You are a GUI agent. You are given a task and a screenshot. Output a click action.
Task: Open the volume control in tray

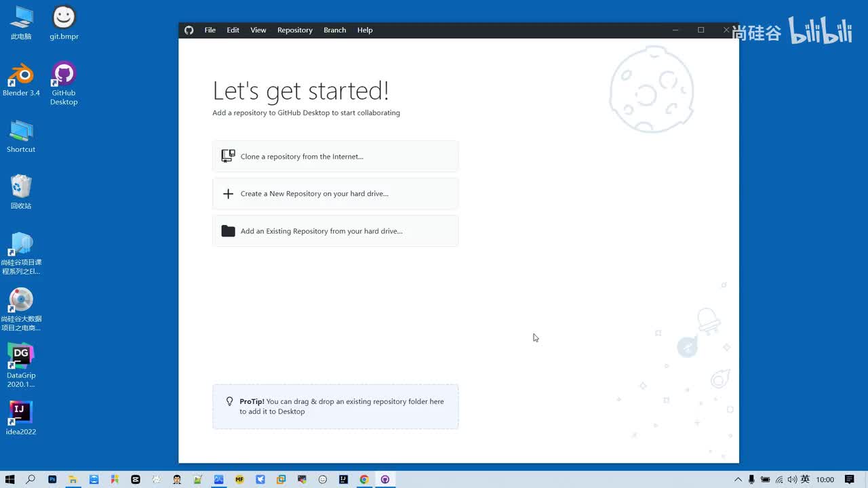pyautogui.click(x=792, y=479)
